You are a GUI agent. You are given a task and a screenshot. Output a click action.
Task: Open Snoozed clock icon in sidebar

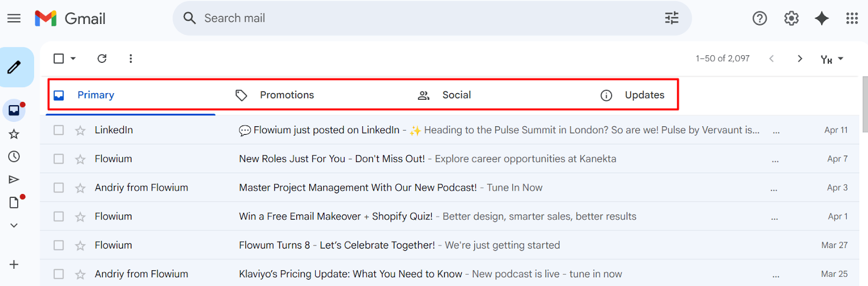click(14, 157)
